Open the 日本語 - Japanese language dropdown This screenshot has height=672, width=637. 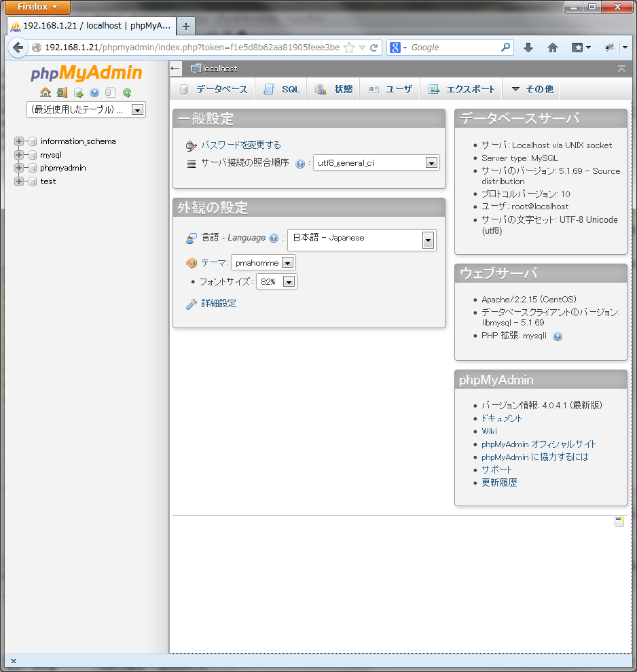coord(362,240)
